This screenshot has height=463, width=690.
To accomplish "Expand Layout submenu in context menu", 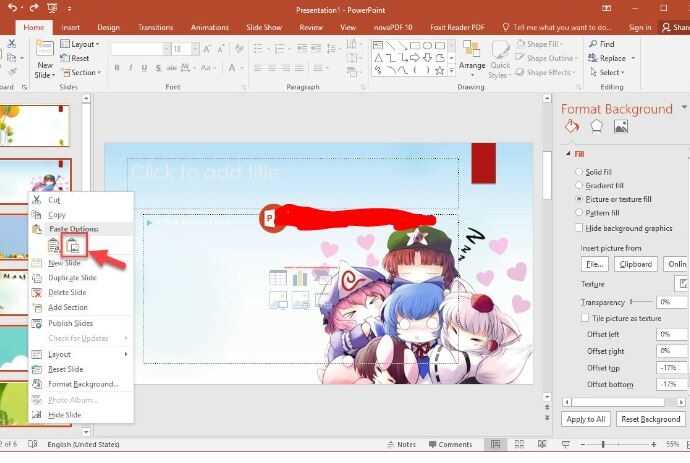I will pyautogui.click(x=81, y=354).
